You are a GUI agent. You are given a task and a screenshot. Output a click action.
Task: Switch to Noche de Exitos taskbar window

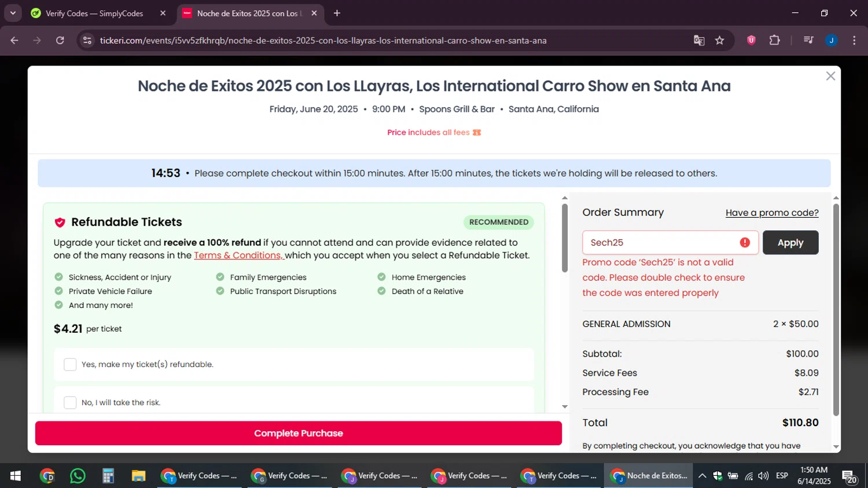click(x=649, y=476)
